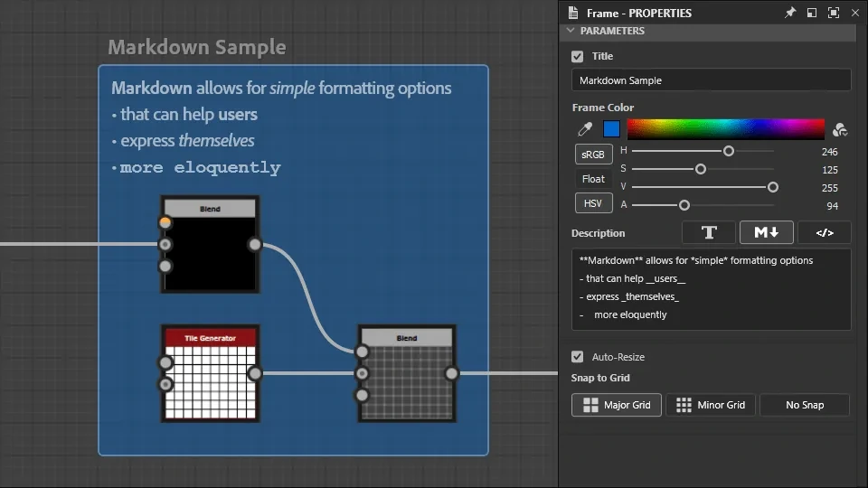Click the output connector of upper Blend node

coord(255,245)
